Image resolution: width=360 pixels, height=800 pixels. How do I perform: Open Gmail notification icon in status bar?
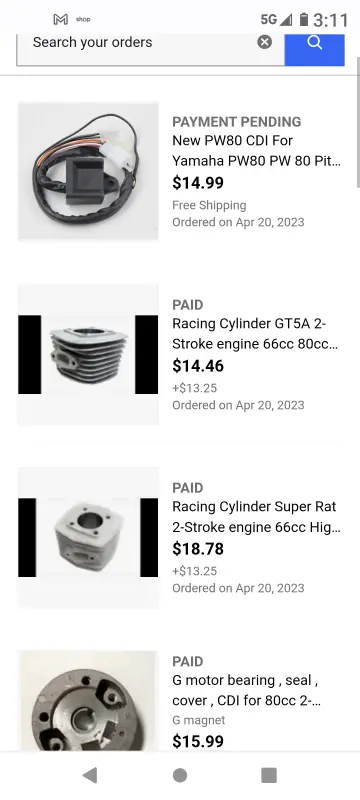tap(60, 19)
